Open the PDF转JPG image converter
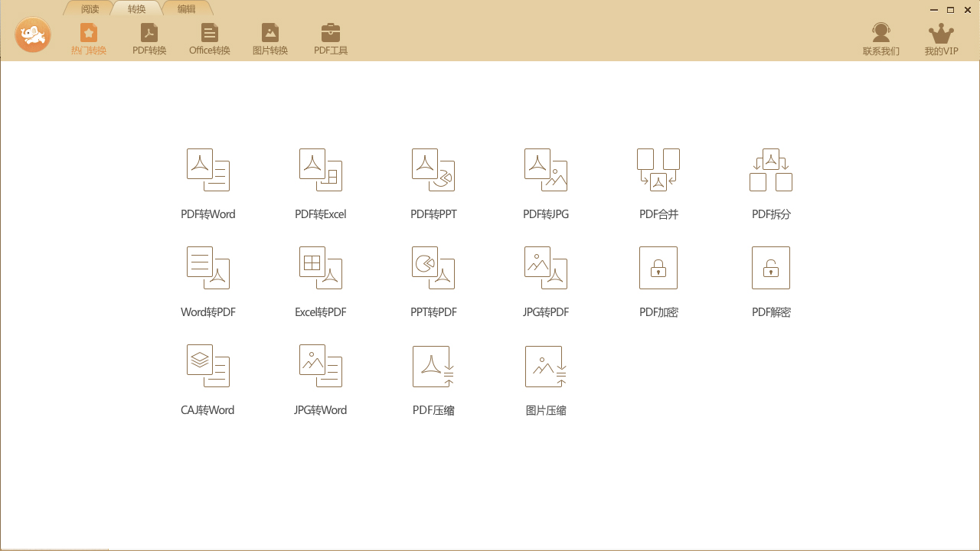Screen dimensions: 980x551 (545, 171)
